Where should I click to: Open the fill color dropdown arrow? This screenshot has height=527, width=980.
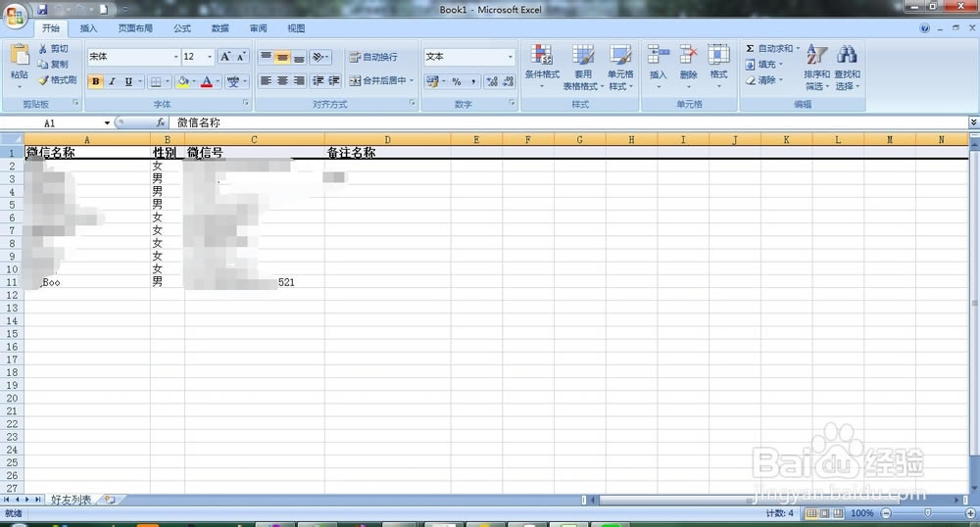[x=194, y=81]
